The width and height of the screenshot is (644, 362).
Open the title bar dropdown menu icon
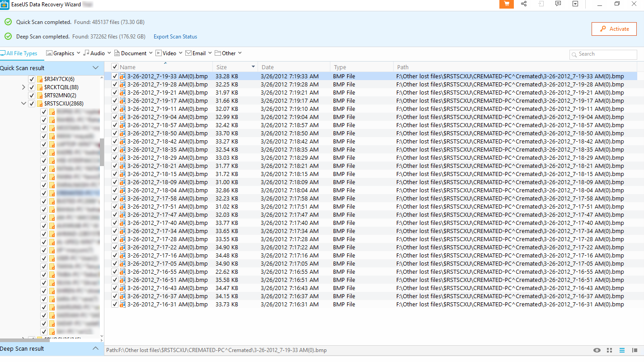pos(575,4)
